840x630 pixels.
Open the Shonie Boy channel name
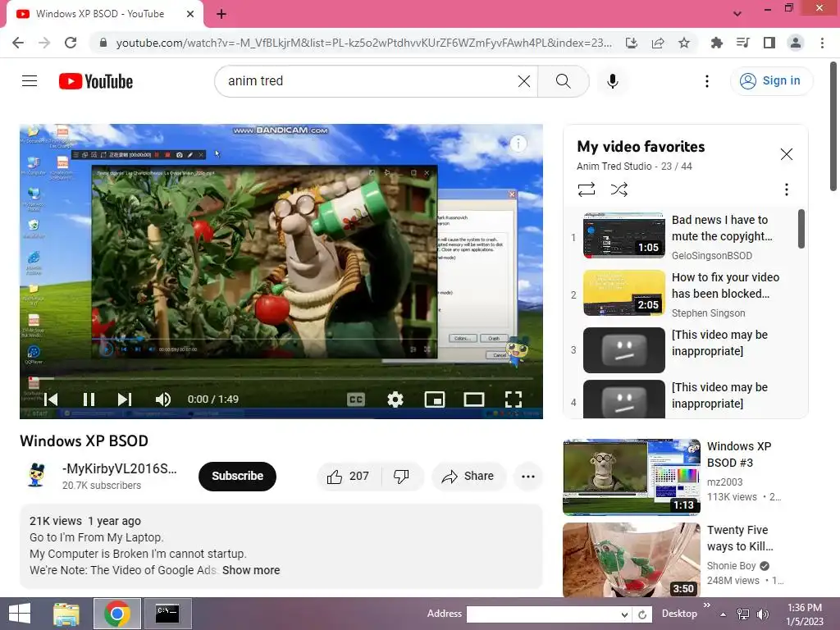click(731, 566)
